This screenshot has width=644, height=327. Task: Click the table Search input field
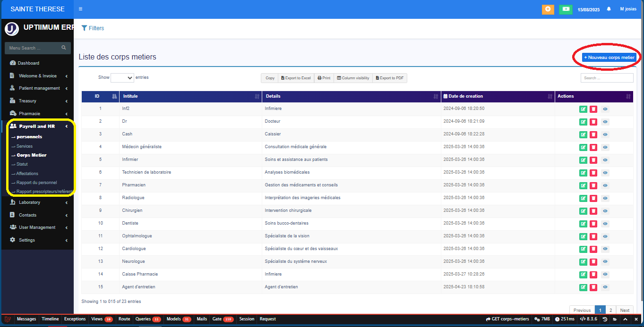[607, 78]
